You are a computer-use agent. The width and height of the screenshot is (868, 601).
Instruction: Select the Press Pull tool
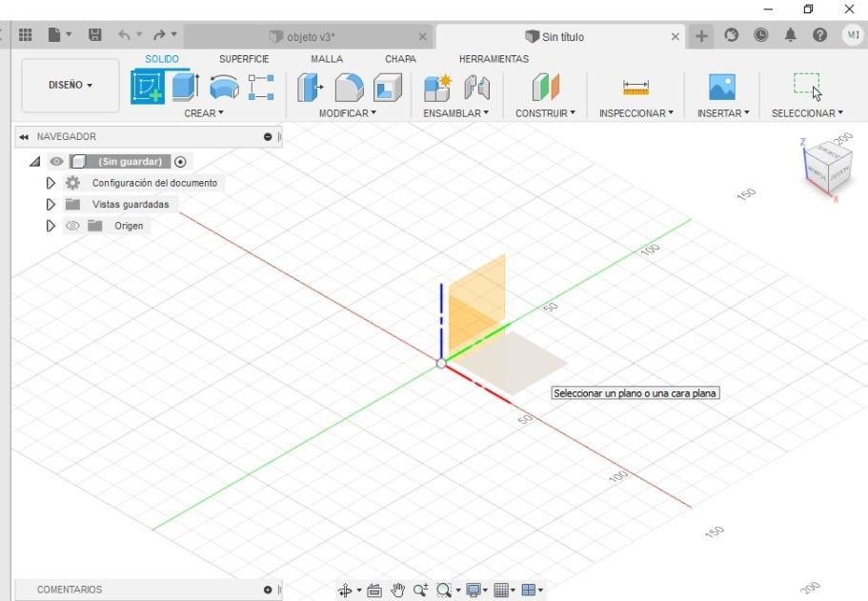(x=310, y=88)
